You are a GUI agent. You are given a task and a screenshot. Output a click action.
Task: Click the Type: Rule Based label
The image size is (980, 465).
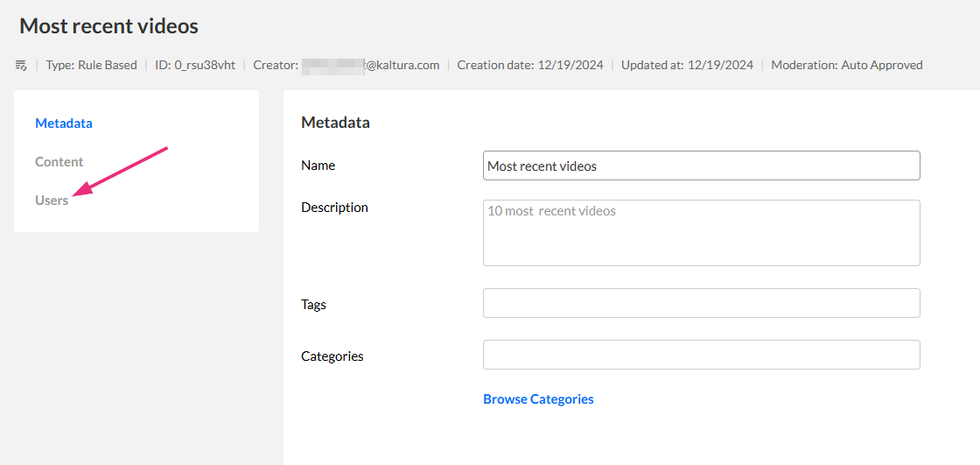(91, 65)
